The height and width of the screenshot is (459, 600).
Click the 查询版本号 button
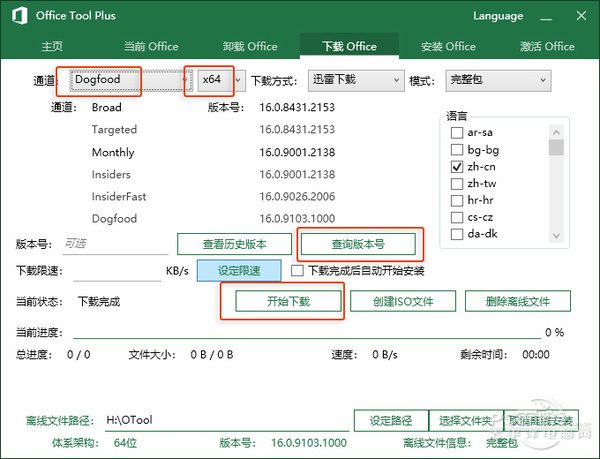coord(358,244)
